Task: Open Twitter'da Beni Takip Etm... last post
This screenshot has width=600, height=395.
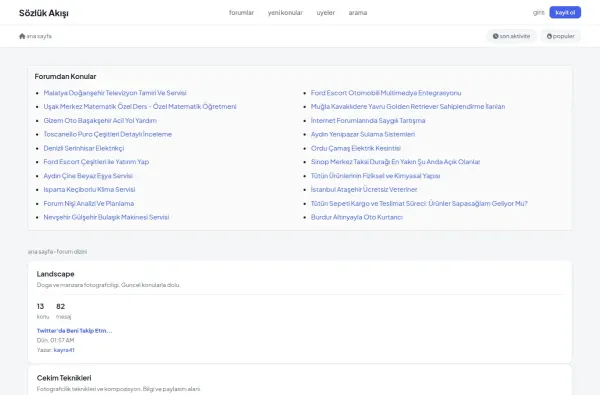Action: click(75, 330)
